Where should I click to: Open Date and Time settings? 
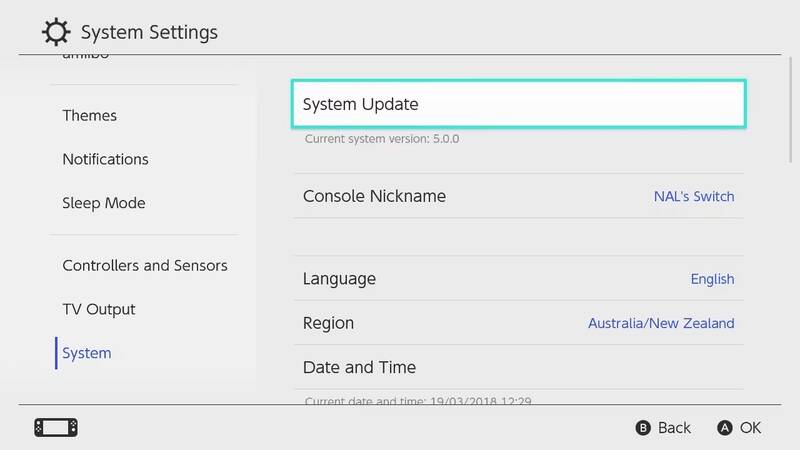pos(360,367)
